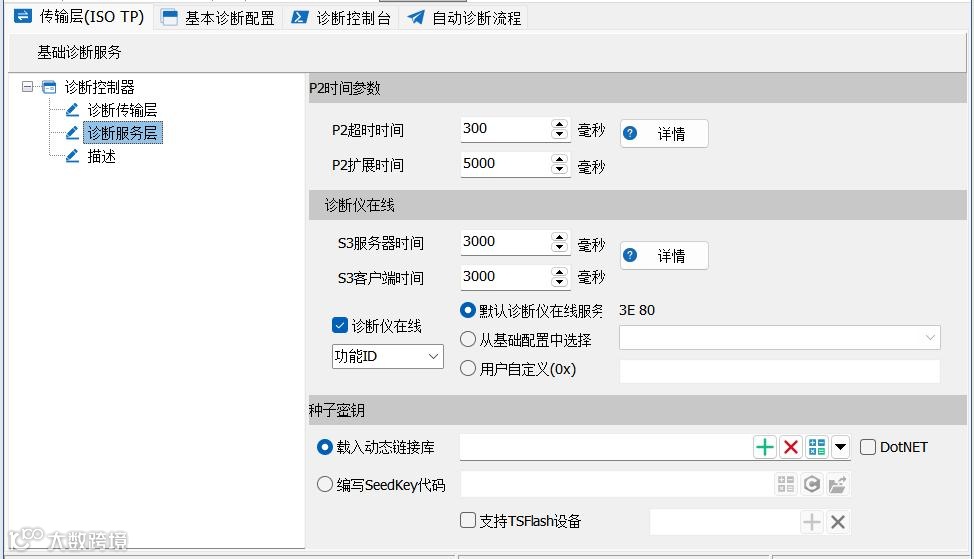Screen dimensions: 974x559
Task: Toggle the 诊断仪在线 checkbox
Action: [340, 325]
